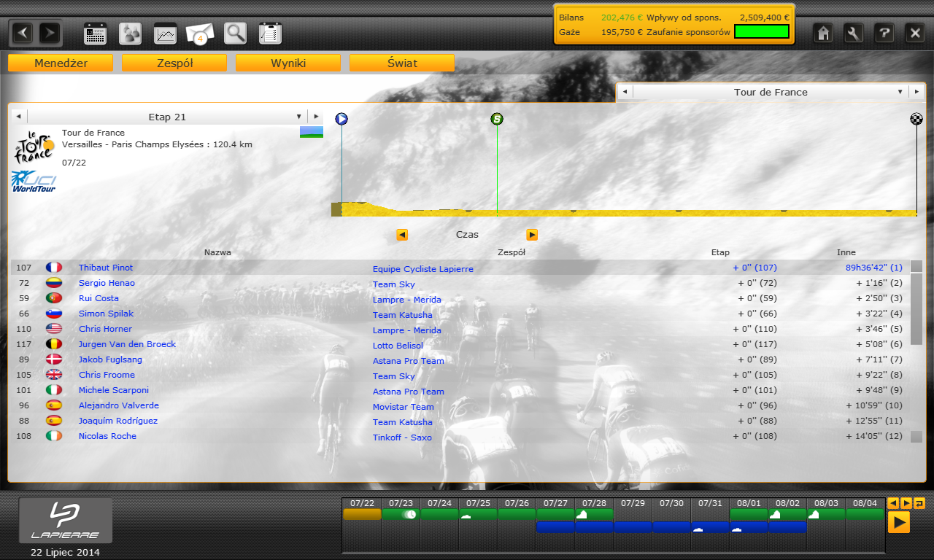
Task: Open Thibaut Pinot rider profile
Action: [106, 268]
